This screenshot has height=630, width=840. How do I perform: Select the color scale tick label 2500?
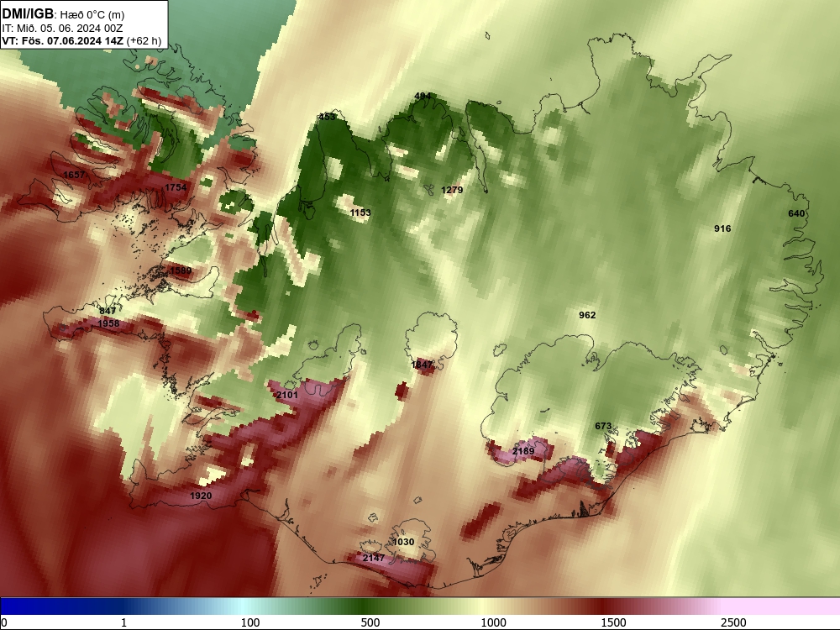733,622
